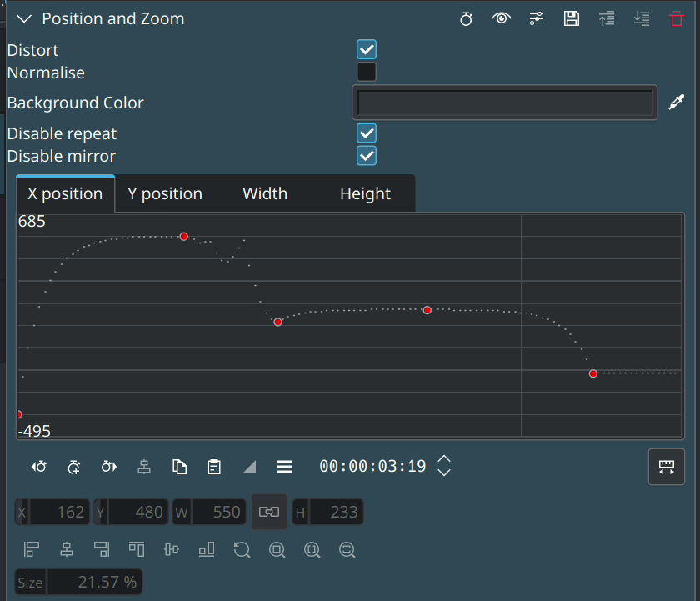Delete effect using red trash icon
Screen dimensions: 700x601
click(x=677, y=18)
